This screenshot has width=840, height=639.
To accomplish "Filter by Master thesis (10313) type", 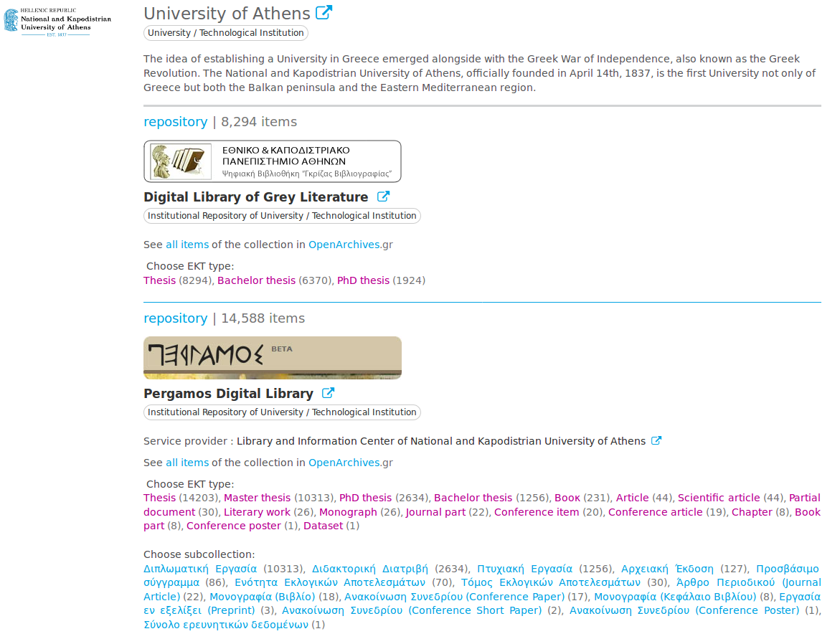I will click(x=257, y=498).
